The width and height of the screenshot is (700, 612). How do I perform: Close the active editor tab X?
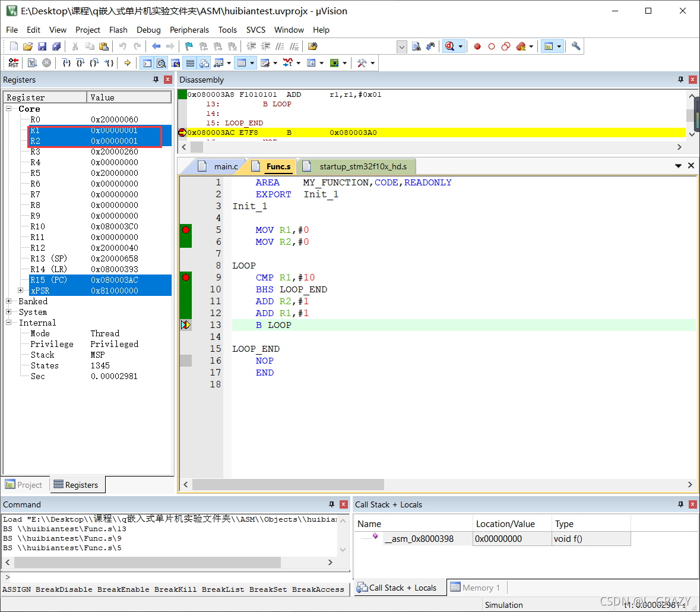click(691, 166)
